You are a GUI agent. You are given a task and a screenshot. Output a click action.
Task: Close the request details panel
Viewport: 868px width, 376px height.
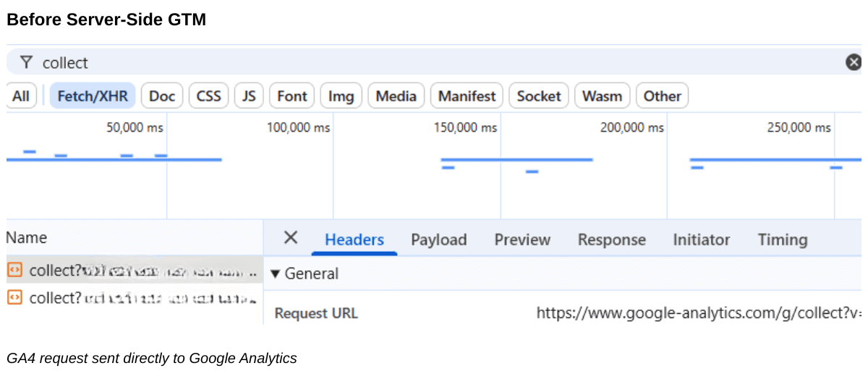point(291,238)
